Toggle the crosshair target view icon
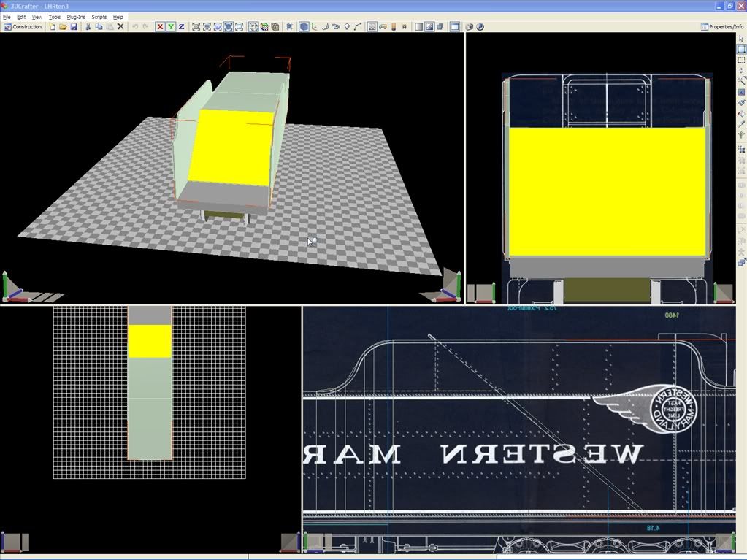 point(253,27)
